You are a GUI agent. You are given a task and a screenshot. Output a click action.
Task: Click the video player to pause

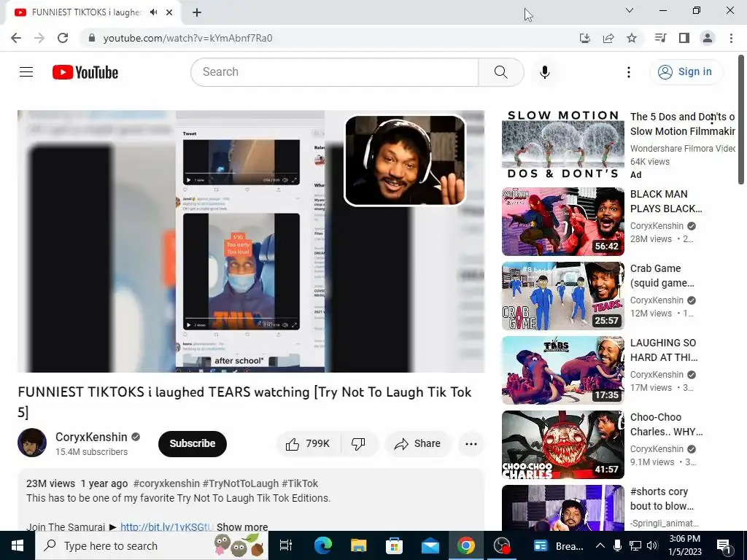pyautogui.click(x=251, y=241)
